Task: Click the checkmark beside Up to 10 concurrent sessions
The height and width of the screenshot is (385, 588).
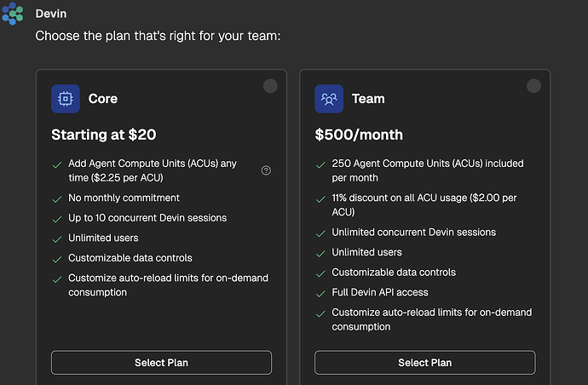Action: 57,219
